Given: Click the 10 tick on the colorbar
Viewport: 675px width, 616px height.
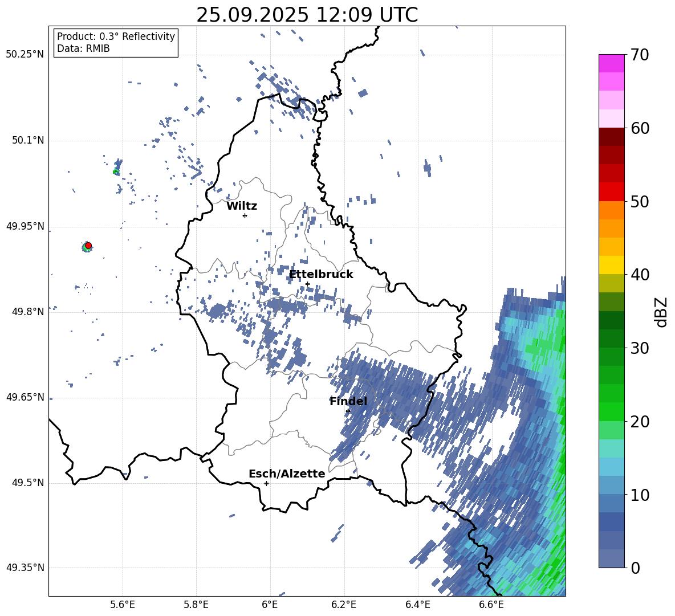Looking at the screenshot, I should (640, 495).
